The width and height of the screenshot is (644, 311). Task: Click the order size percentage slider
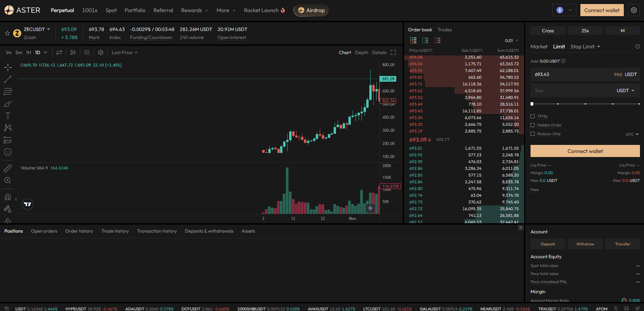[x=585, y=104]
